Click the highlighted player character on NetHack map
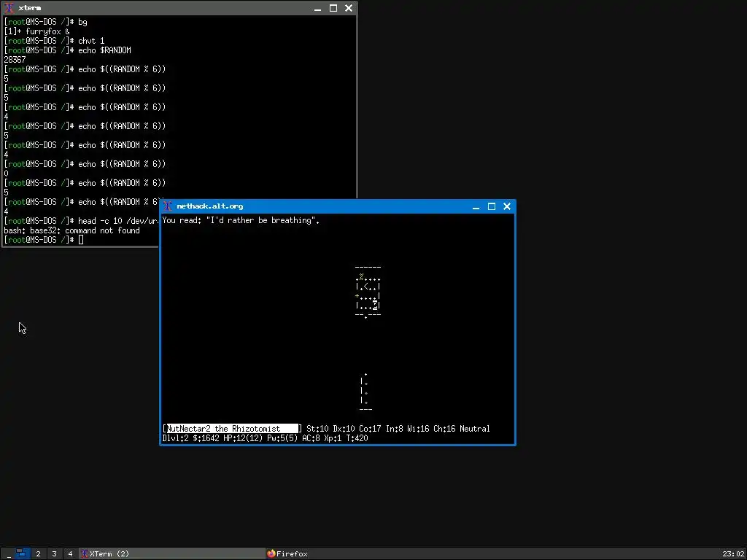The image size is (747, 560). [376, 306]
